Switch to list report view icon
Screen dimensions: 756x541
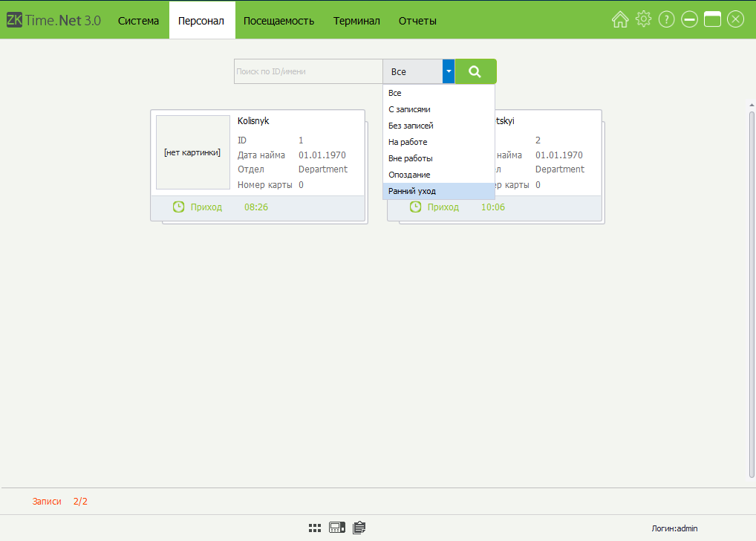coord(359,528)
